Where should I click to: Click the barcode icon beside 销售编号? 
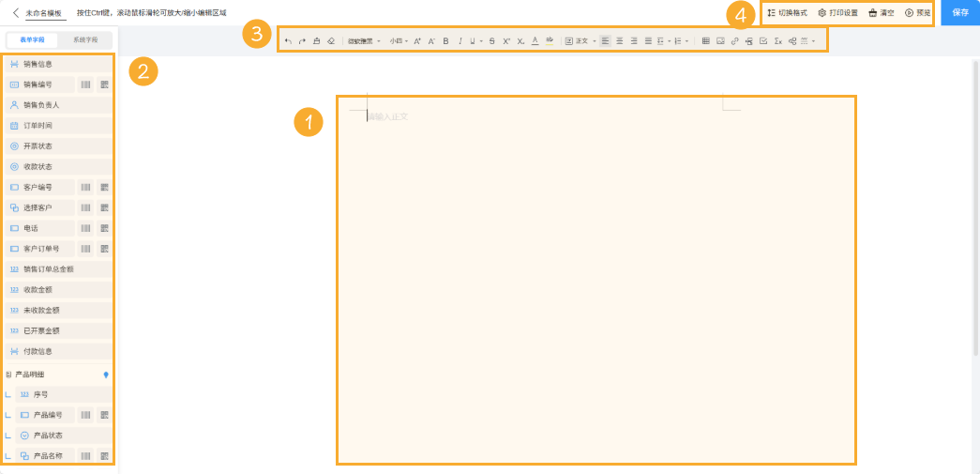(85, 84)
